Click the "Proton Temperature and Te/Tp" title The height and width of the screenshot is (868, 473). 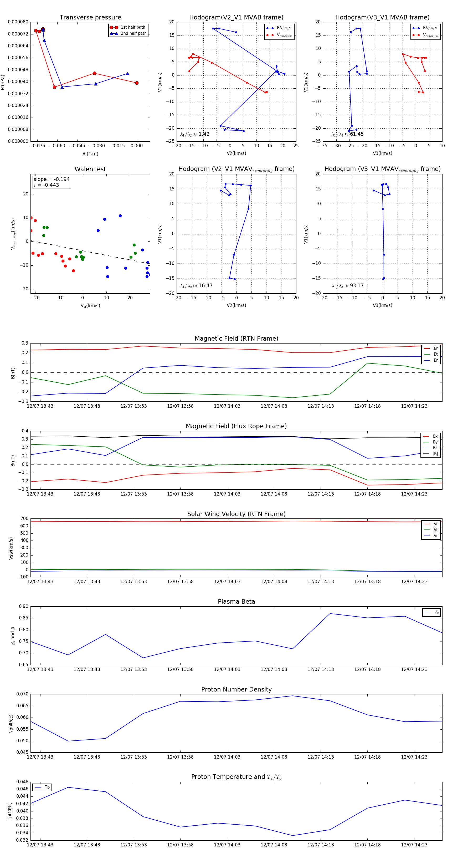click(236, 777)
